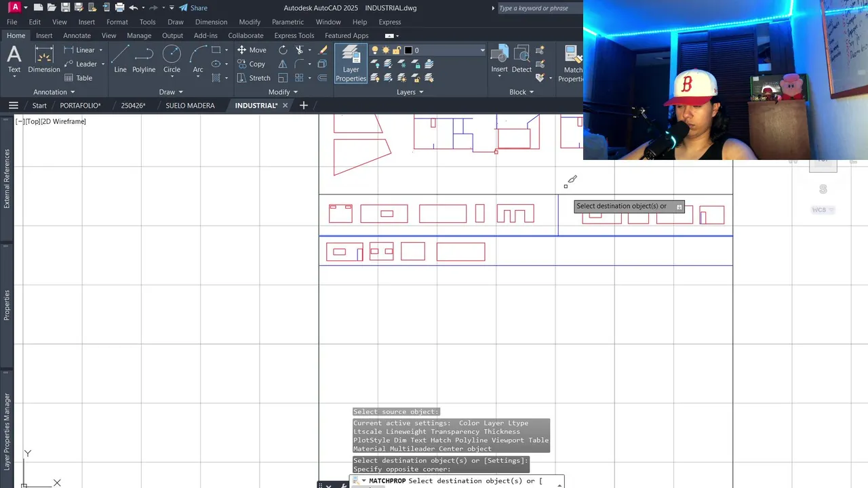Click the New drawing icon in quick access toolbar
The height and width of the screenshot is (488, 868).
39,8
